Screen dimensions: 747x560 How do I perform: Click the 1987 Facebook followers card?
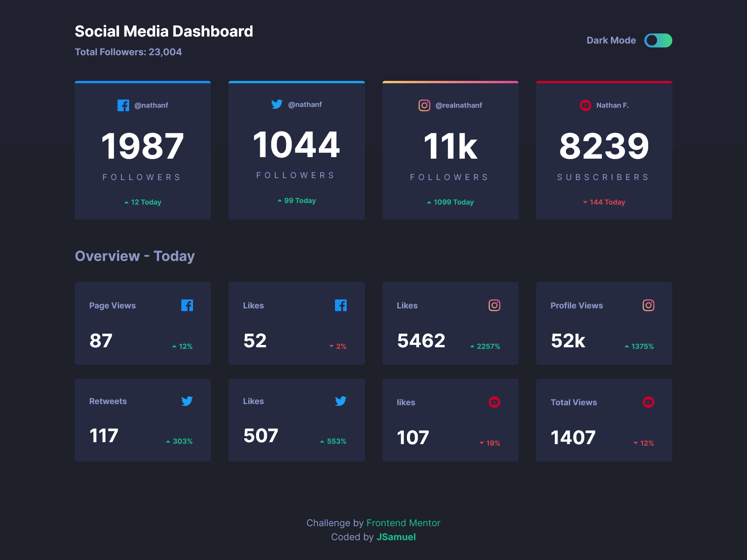tap(143, 150)
